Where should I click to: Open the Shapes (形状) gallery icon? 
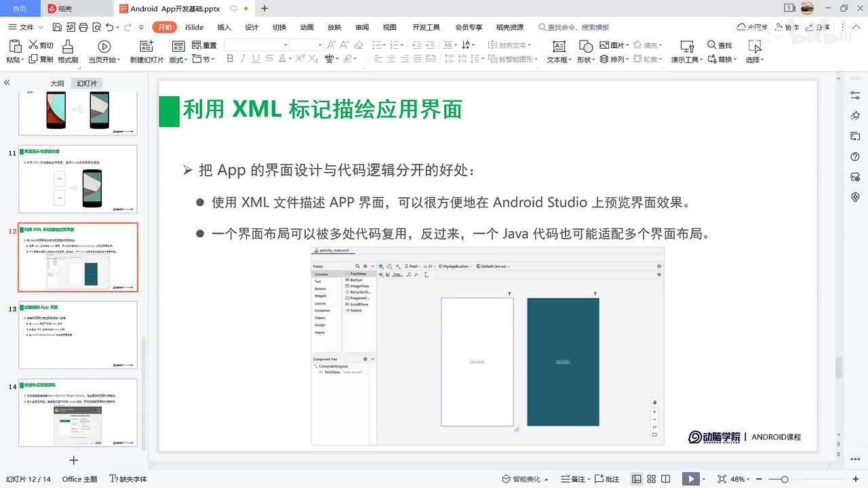pyautogui.click(x=586, y=47)
